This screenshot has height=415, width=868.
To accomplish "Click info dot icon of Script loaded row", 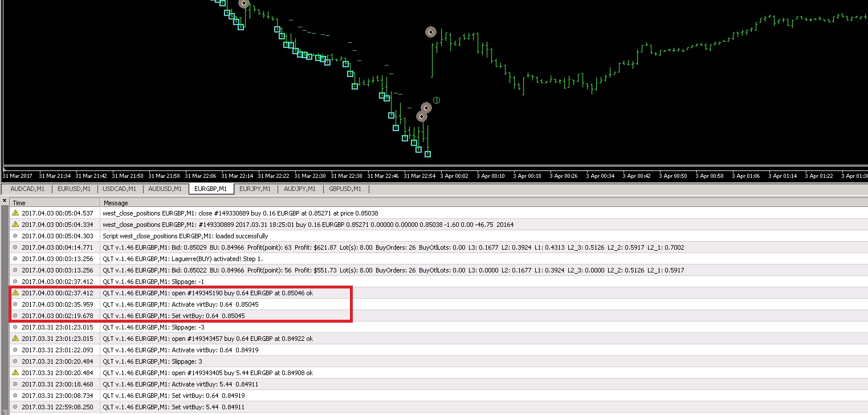I will 15,235.
